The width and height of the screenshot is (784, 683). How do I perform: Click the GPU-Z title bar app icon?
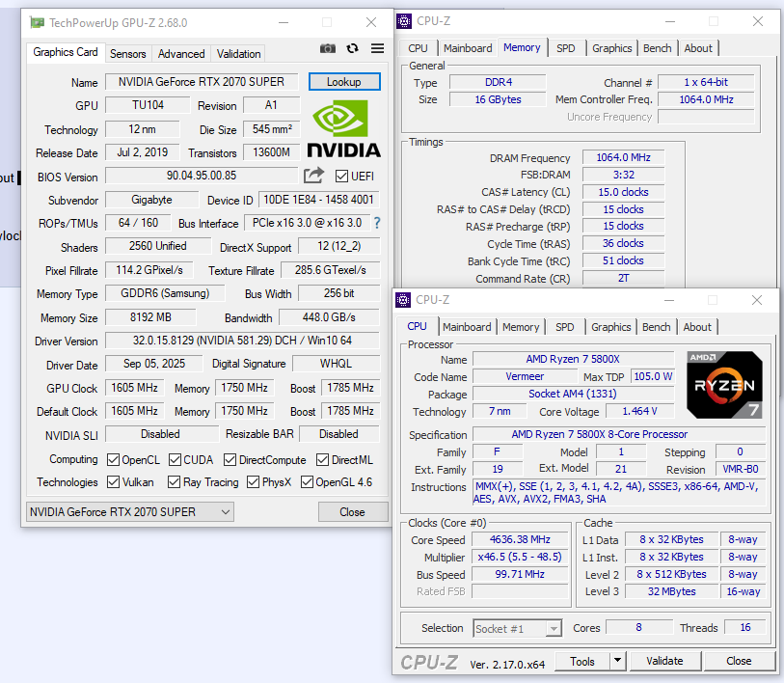point(37,22)
